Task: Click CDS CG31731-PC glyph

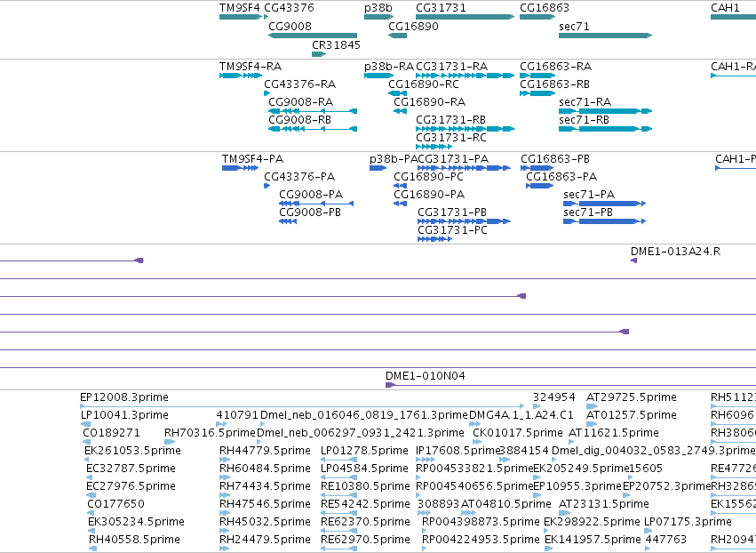Action: [x=434, y=239]
